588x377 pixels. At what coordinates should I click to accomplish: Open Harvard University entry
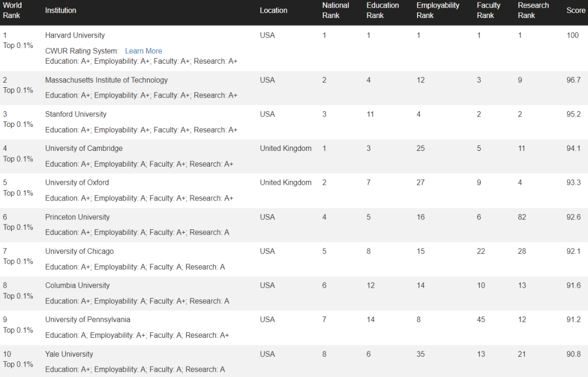(x=75, y=35)
